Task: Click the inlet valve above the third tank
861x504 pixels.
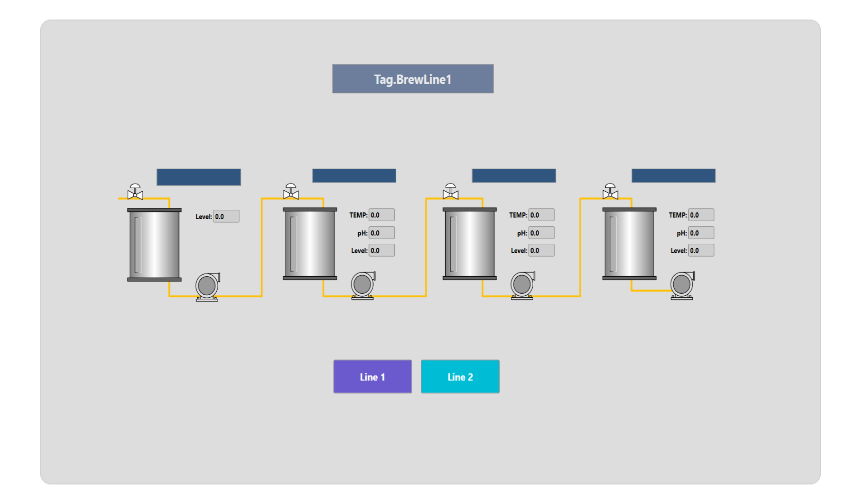Action: 450,192
